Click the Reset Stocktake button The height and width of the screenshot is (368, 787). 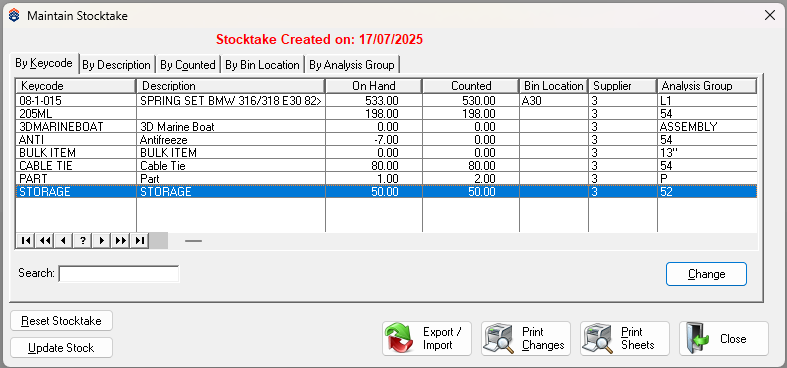61,321
